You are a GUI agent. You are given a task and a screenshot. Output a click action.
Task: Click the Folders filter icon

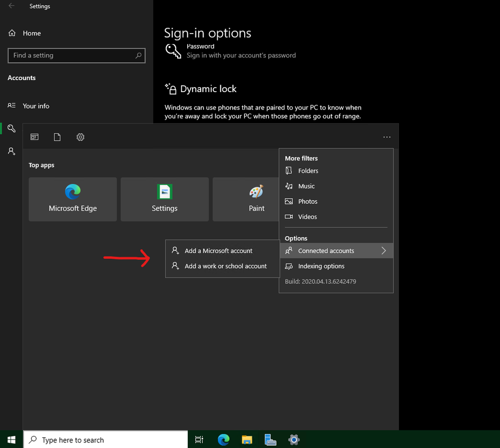click(289, 171)
